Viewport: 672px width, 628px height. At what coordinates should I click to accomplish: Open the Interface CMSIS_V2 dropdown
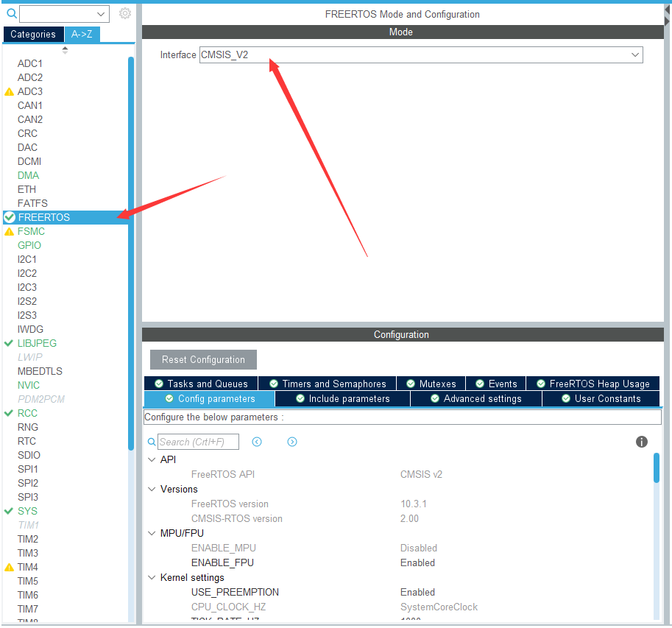point(634,54)
